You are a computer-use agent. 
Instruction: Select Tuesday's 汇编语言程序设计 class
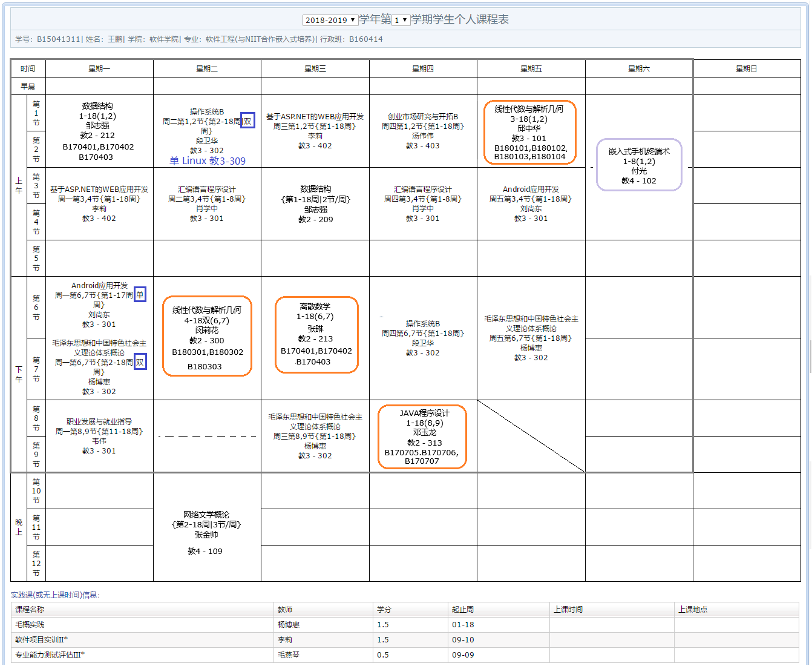[x=207, y=204]
